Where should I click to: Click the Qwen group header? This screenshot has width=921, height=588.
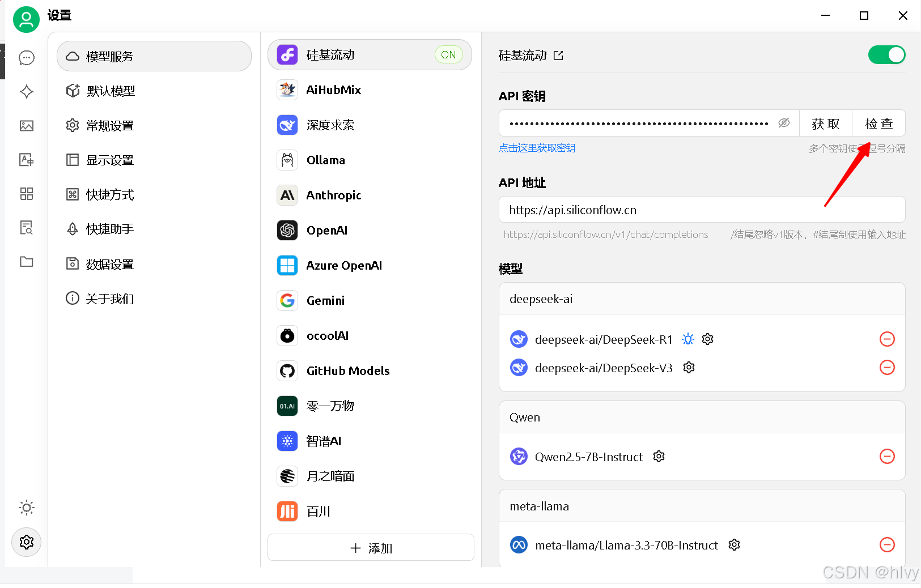(x=702, y=417)
